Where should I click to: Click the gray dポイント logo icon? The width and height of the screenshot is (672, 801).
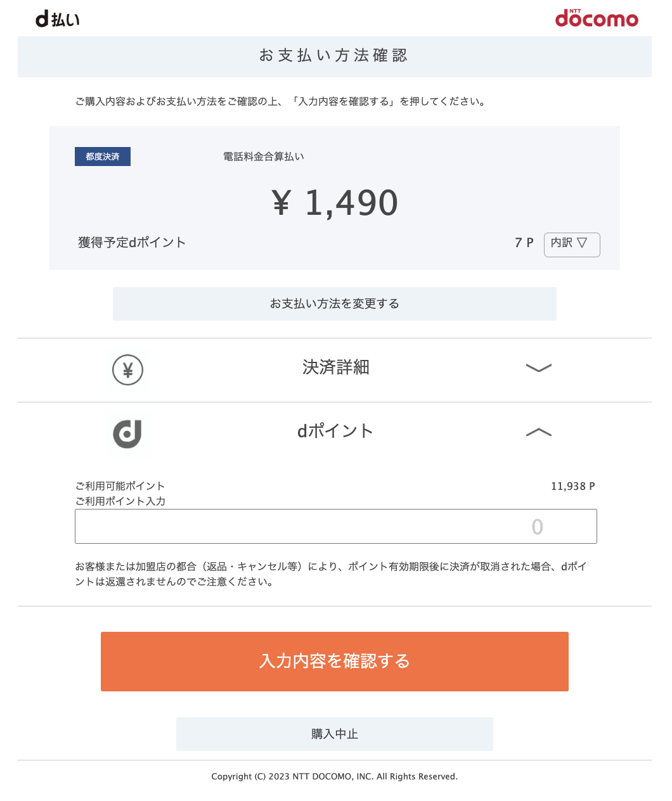coord(127,434)
